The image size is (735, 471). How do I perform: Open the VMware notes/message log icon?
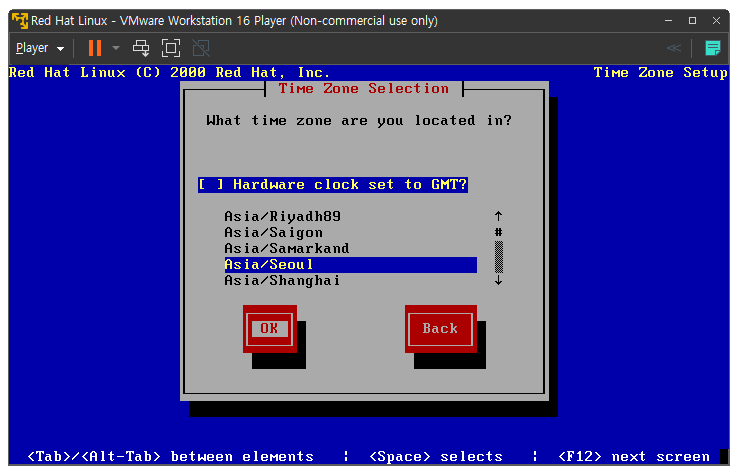(712, 48)
